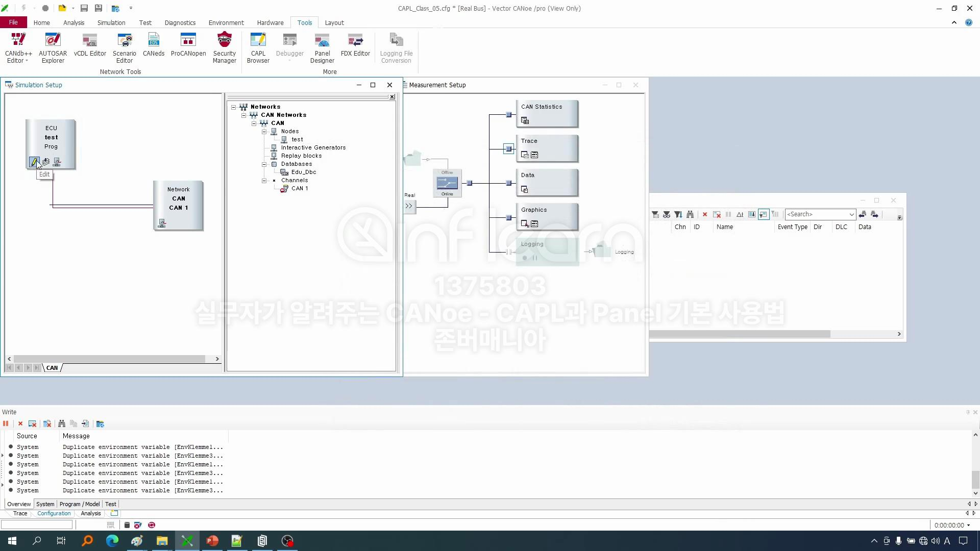
Task: Open the CANdb++ Editor tool
Action: pos(18,48)
